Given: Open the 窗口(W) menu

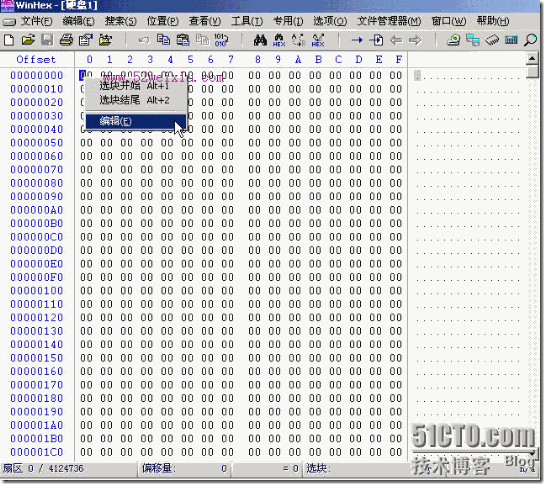Looking at the screenshot, I should (x=449, y=21).
